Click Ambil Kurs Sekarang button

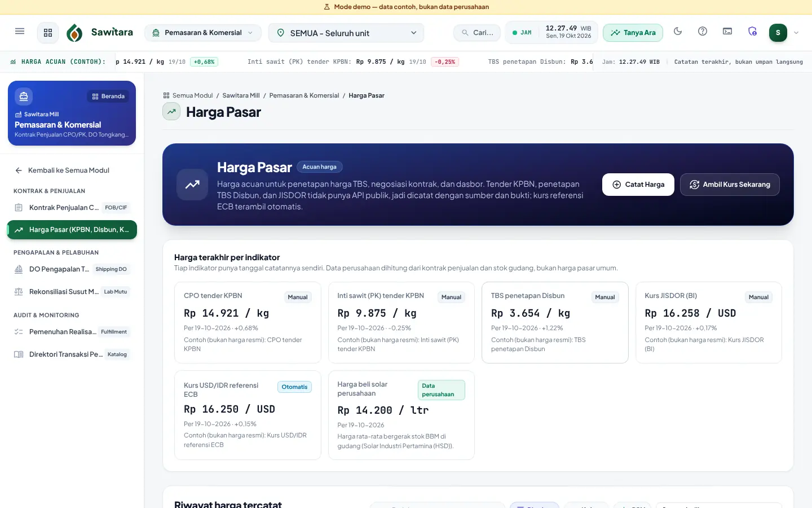[730, 185]
